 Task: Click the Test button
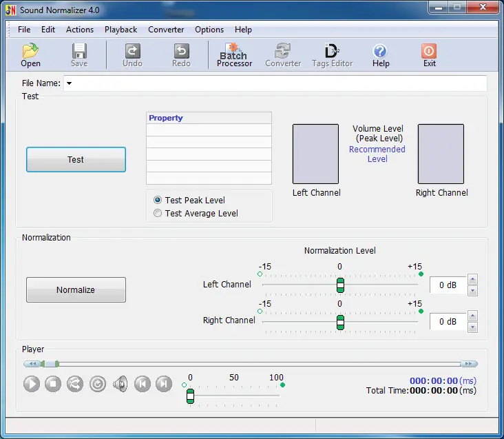click(x=76, y=159)
